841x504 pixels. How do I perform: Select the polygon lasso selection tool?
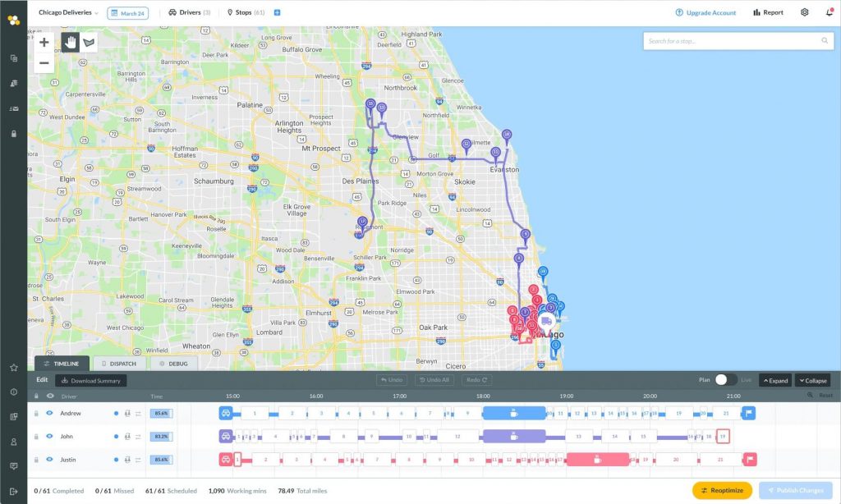pos(87,42)
